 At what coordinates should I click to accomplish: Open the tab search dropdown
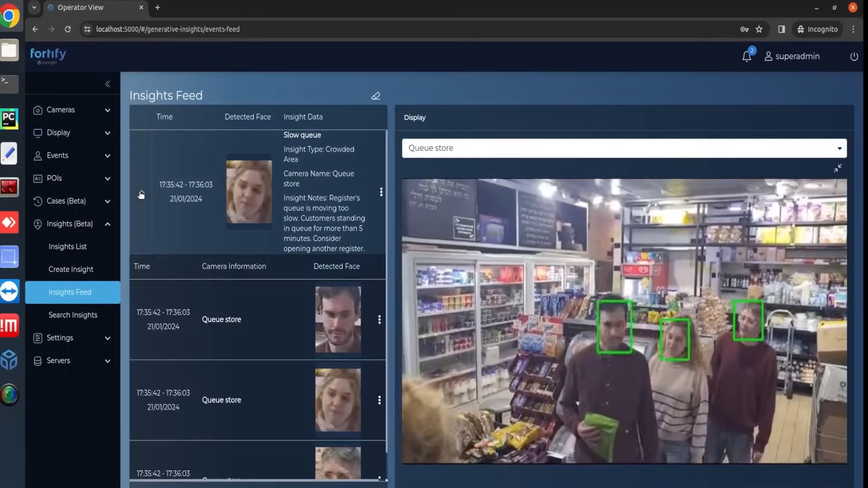point(34,8)
